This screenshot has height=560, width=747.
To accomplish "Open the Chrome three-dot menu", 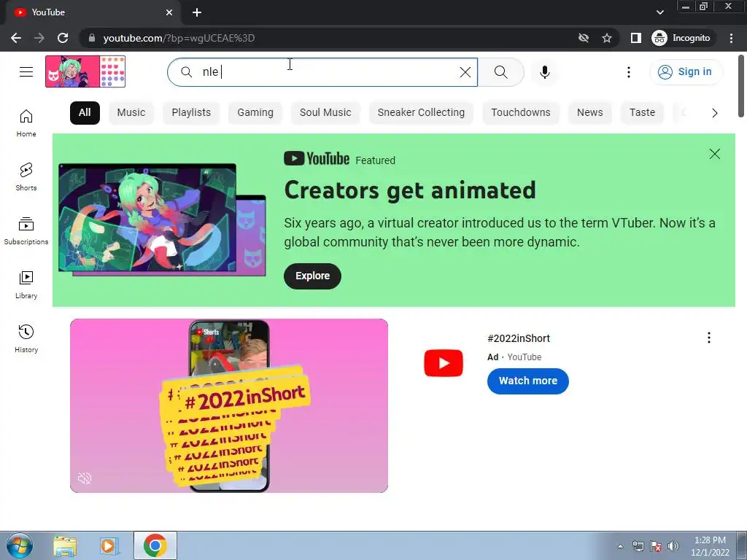I will (x=731, y=38).
